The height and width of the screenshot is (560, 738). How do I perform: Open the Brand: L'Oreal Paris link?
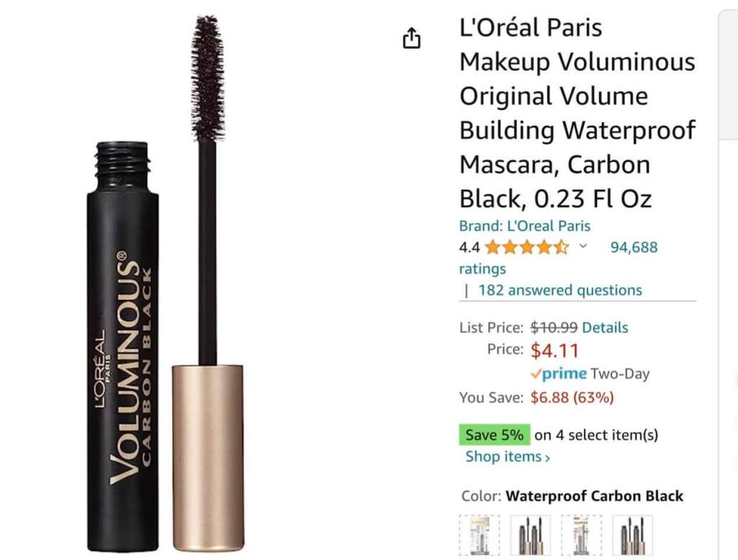point(525,226)
